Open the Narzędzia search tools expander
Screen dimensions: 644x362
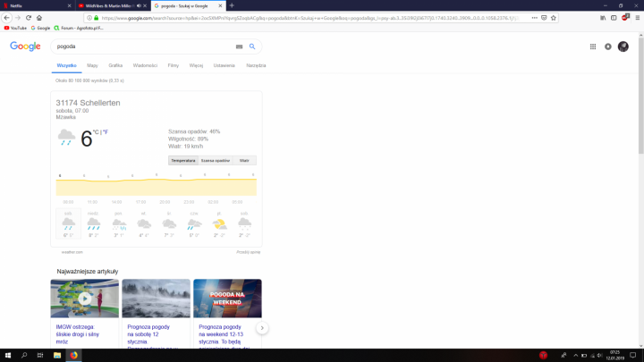point(256,65)
